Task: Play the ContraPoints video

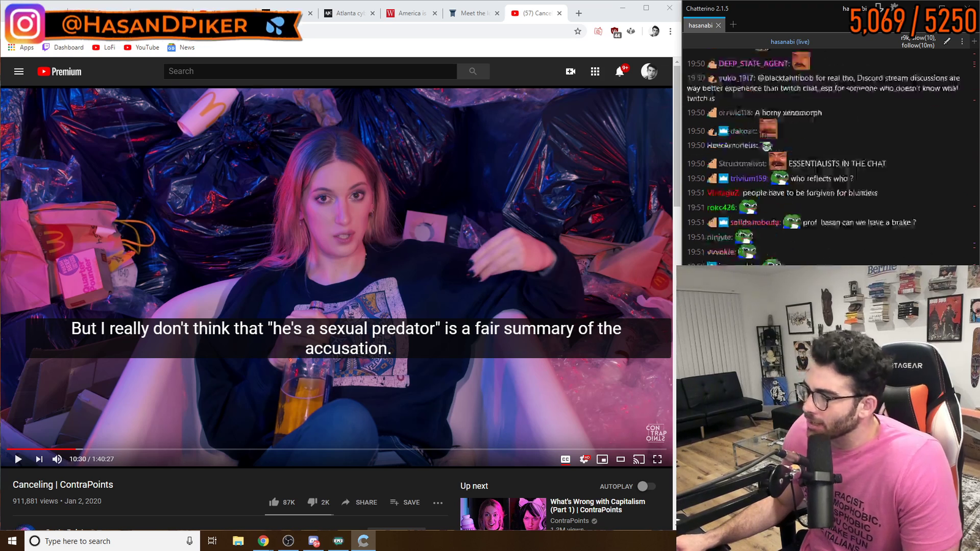Action: pyautogui.click(x=18, y=459)
